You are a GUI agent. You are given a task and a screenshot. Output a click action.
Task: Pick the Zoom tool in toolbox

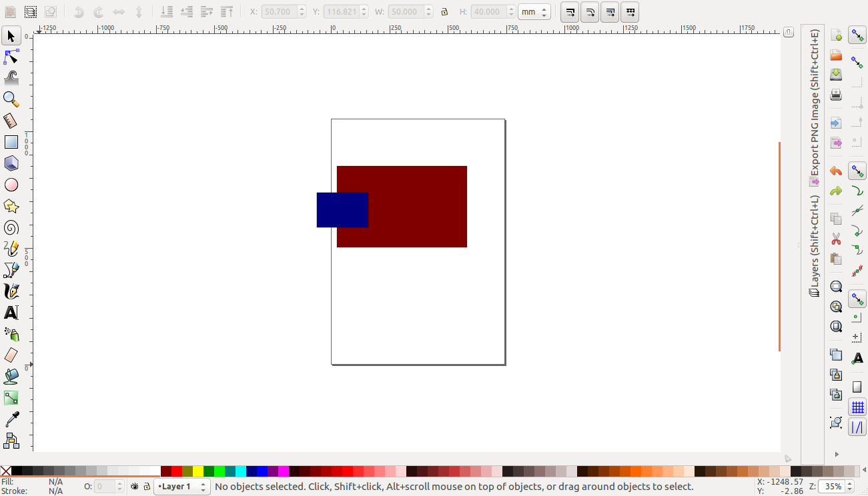click(x=11, y=99)
